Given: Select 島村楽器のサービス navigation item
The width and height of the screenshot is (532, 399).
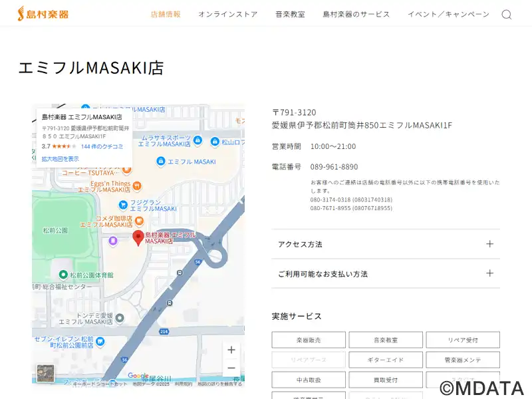Looking at the screenshot, I should [356, 14].
